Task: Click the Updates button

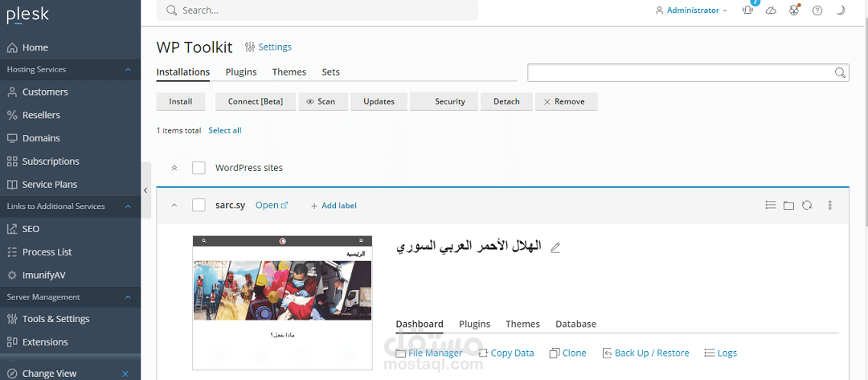Action: click(x=379, y=102)
